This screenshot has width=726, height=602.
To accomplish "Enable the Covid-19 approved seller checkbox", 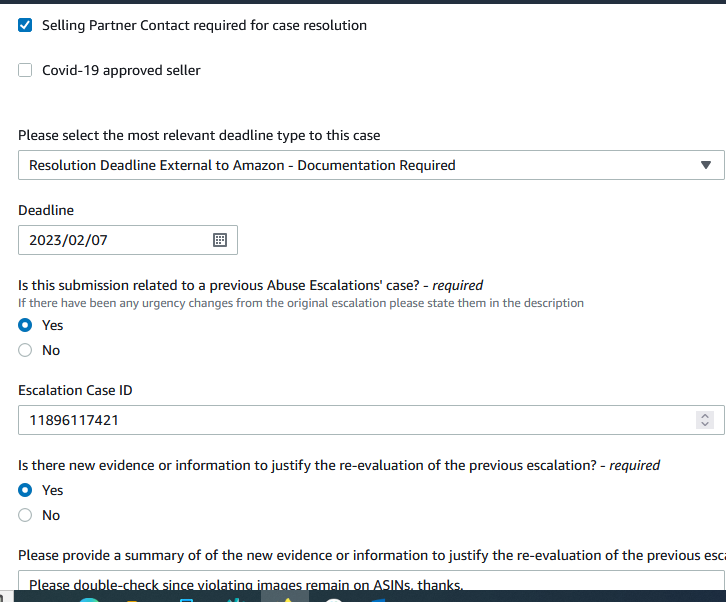I will [x=25, y=70].
